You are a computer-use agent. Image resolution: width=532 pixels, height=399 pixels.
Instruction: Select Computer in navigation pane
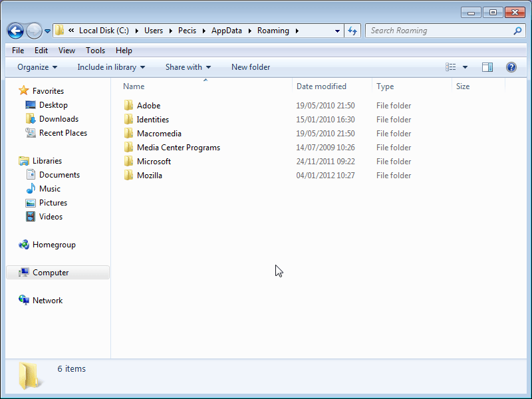coord(51,272)
